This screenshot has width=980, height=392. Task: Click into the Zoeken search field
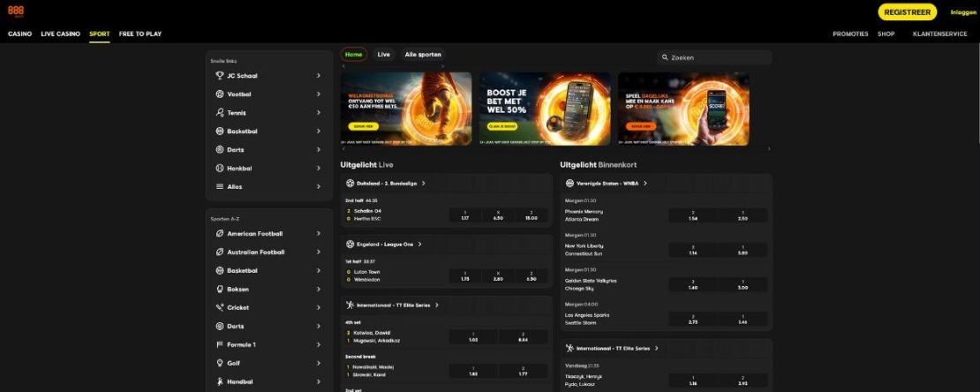714,57
